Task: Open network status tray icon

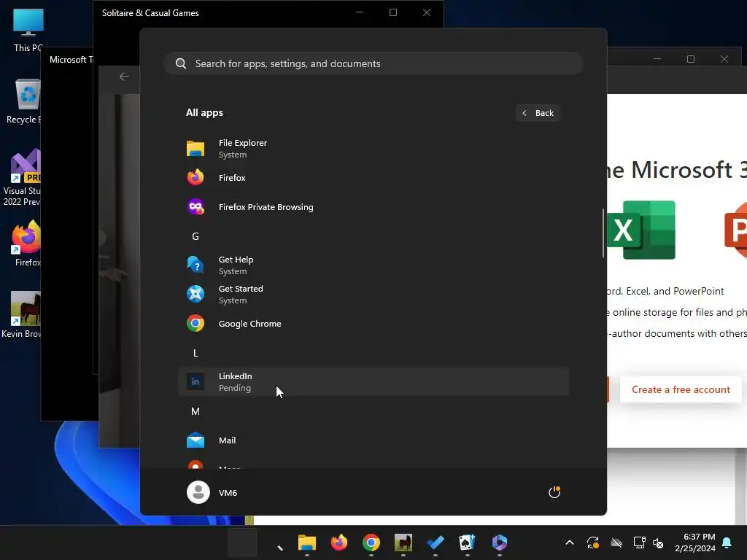Action: click(x=639, y=542)
